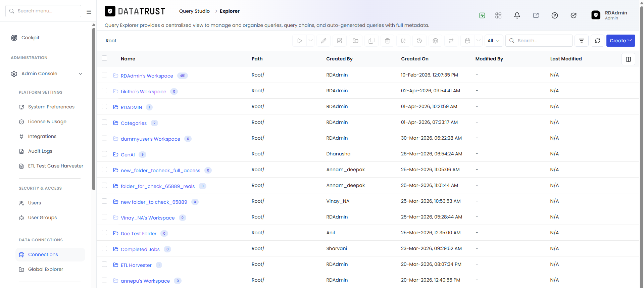Click the pencil edit icon in toolbar
This screenshot has width=644, height=288.
pos(324,41)
